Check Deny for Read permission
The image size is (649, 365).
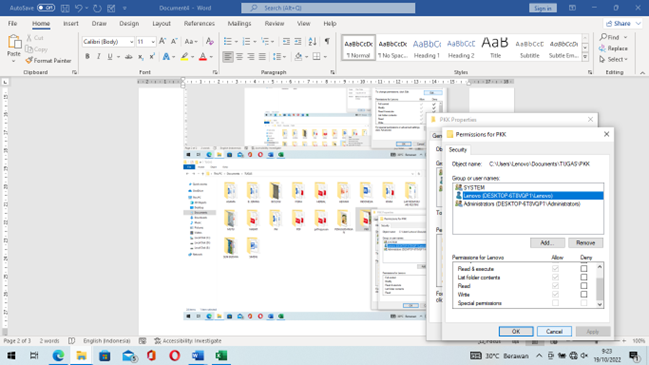click(584, 286)
